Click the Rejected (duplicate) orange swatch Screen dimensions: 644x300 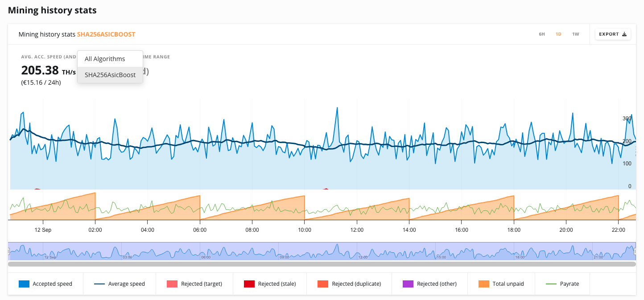[x=323, y=284]
